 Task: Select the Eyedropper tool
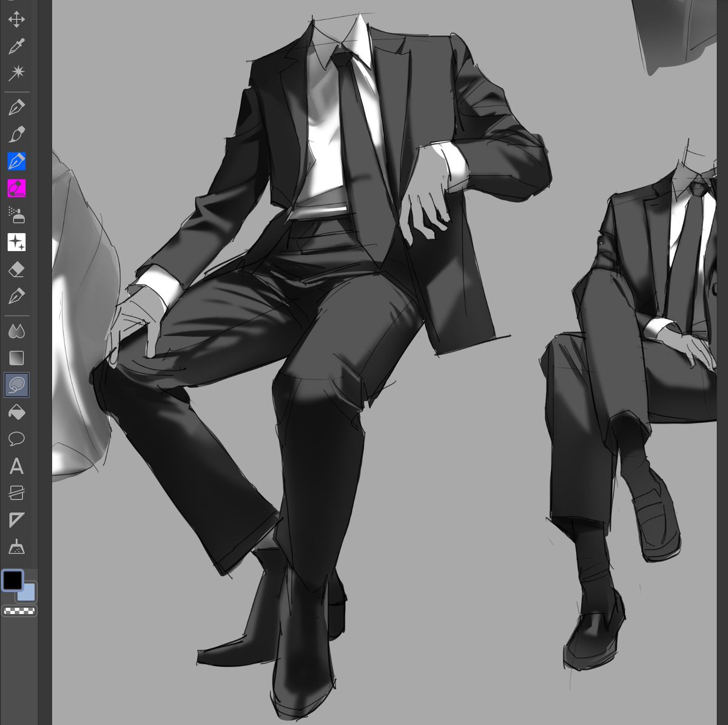pos(16,46)
